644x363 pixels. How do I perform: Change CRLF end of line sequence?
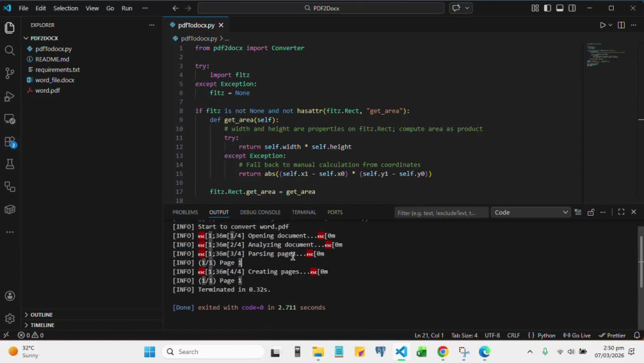pyautogui.click(x=513, y=335)
